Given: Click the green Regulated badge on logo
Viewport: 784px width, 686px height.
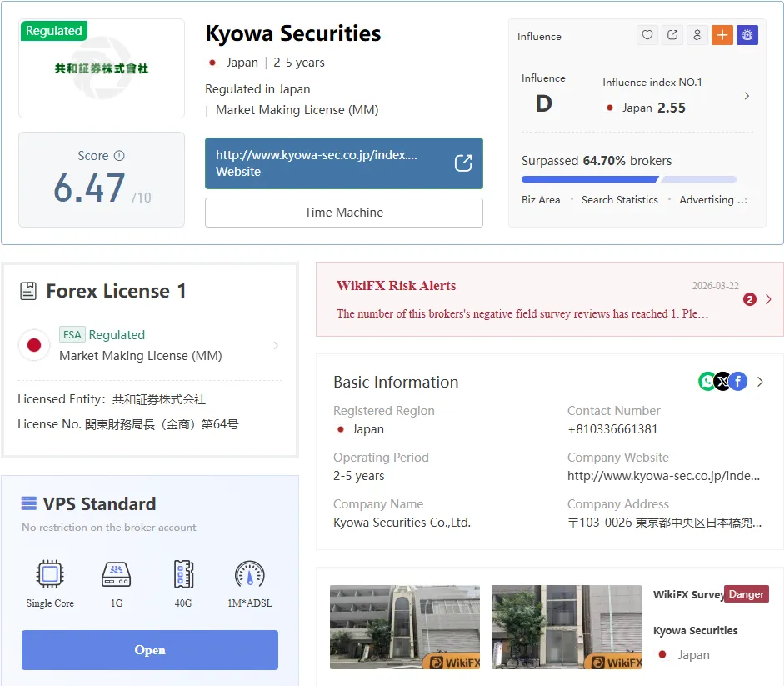Looking at the screenshot, I should click(54, 31).
